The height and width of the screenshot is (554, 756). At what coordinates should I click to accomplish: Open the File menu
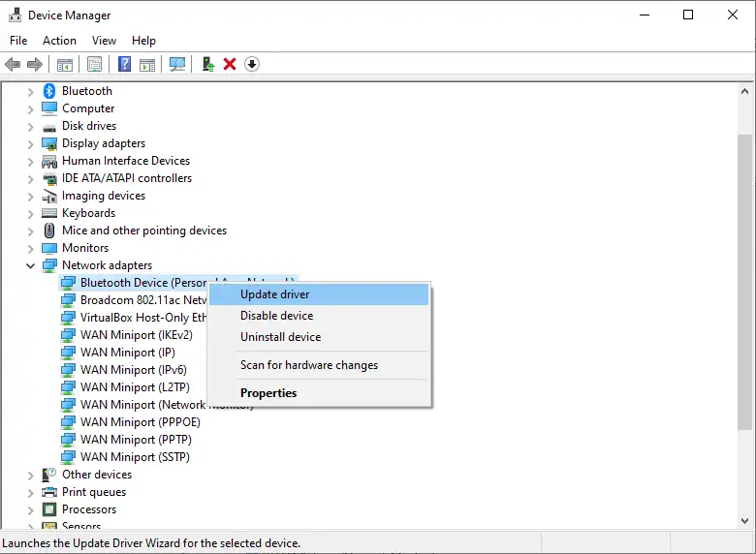click(x=18, y=41)
